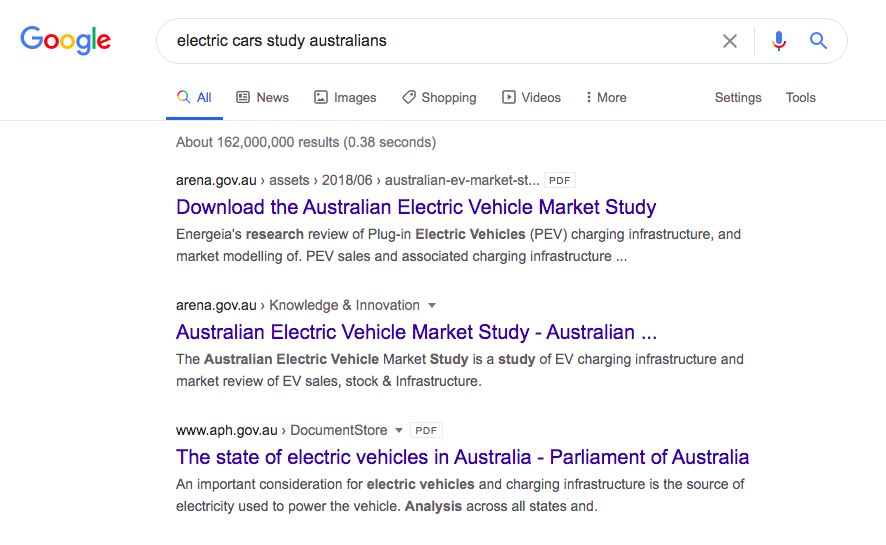Click the Videos tab play icon
The image size is (886, 545).
[509, 97]
